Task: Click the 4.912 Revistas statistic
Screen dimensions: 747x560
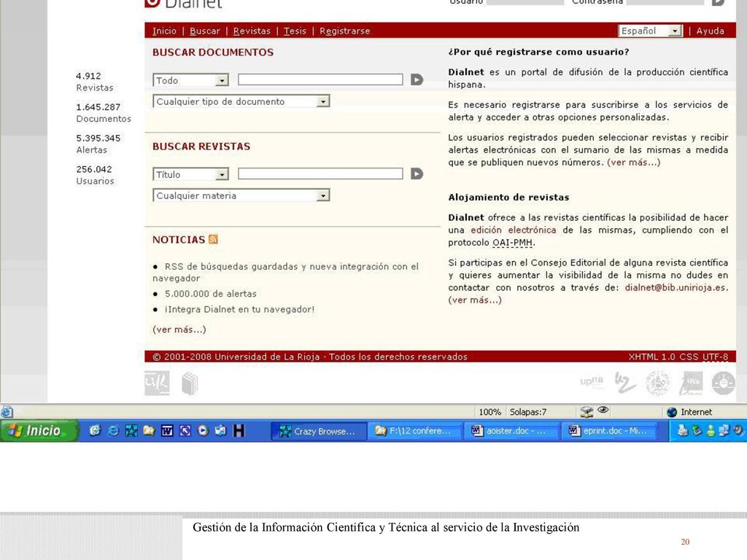Action: tap(94, 82)
